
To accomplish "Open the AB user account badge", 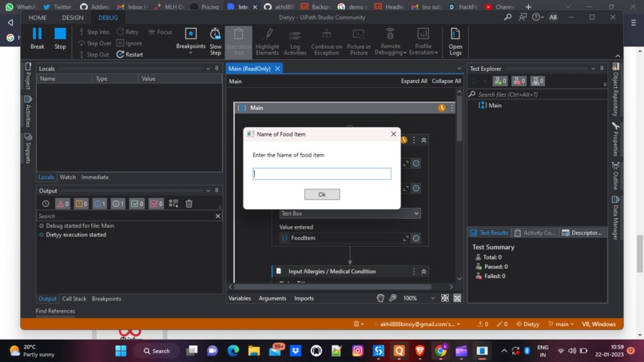I will pyautogui.click(x=553, y=18).
